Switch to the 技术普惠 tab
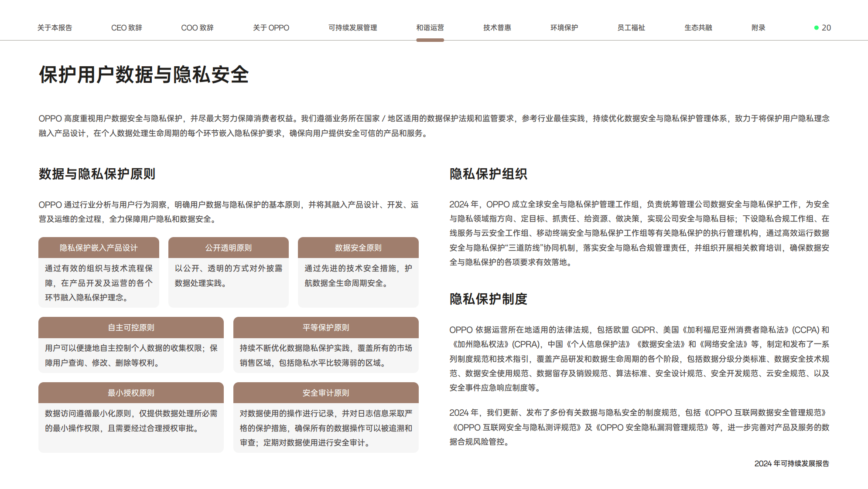 click(497, 27)
